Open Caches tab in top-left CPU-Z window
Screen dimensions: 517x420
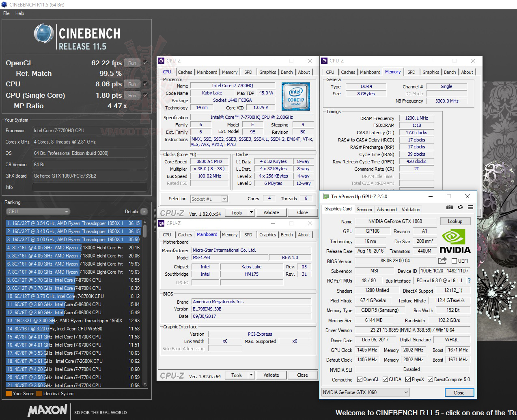pyautogui.click(x=185, y=72)
